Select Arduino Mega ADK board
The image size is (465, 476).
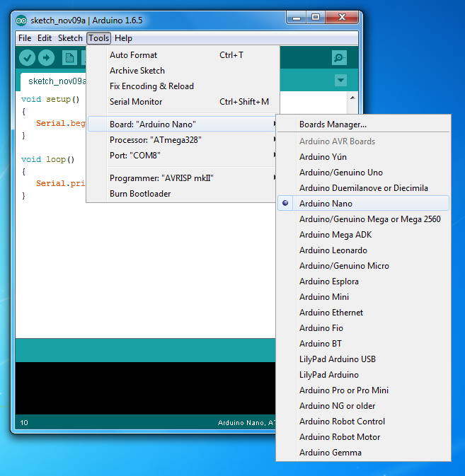pos(363,235)
